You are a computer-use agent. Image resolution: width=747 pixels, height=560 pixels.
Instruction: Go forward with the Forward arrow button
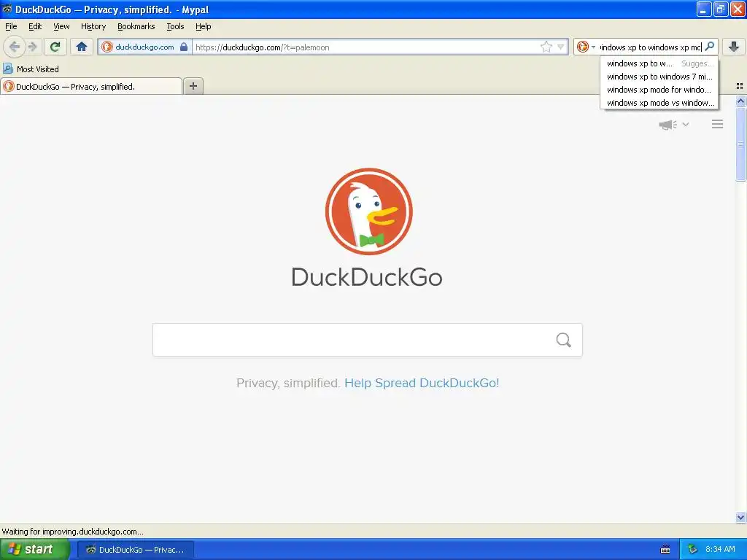(x=32, y=47)
